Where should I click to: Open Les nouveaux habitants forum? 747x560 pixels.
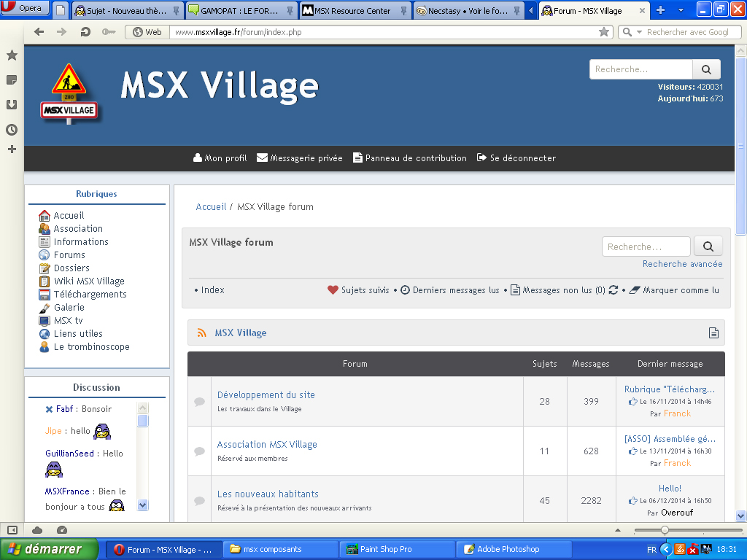268,494
